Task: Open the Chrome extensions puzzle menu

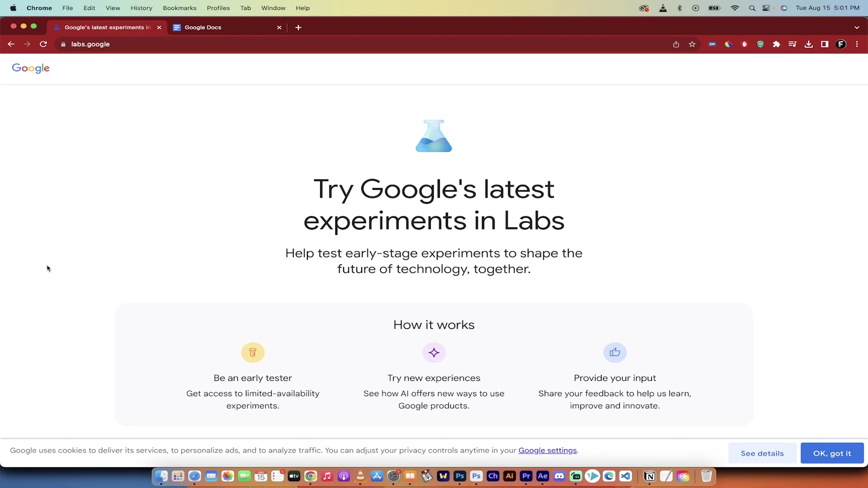Action: pos(777,44)
